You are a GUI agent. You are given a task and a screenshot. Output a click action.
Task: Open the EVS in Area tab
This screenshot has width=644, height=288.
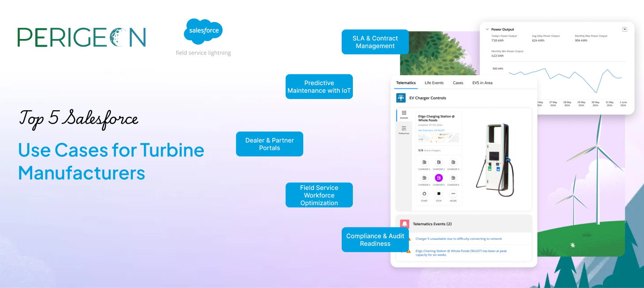pos(482,83)
